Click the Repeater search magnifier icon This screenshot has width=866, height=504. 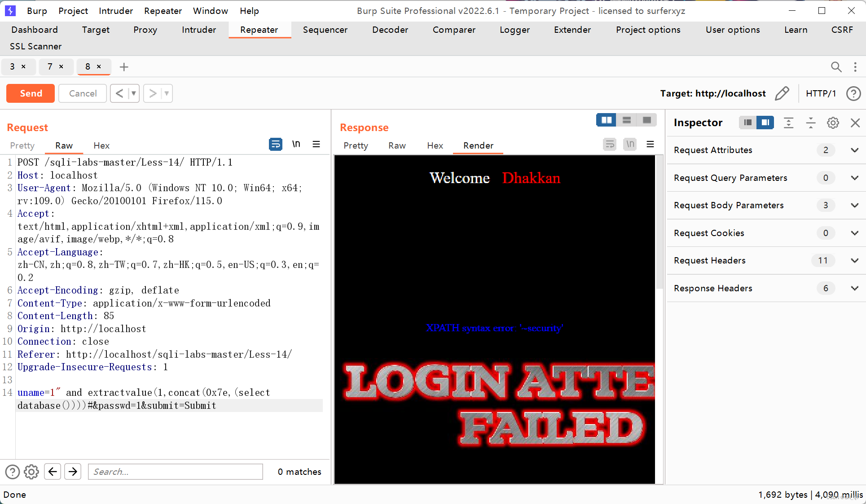[836, 67]
